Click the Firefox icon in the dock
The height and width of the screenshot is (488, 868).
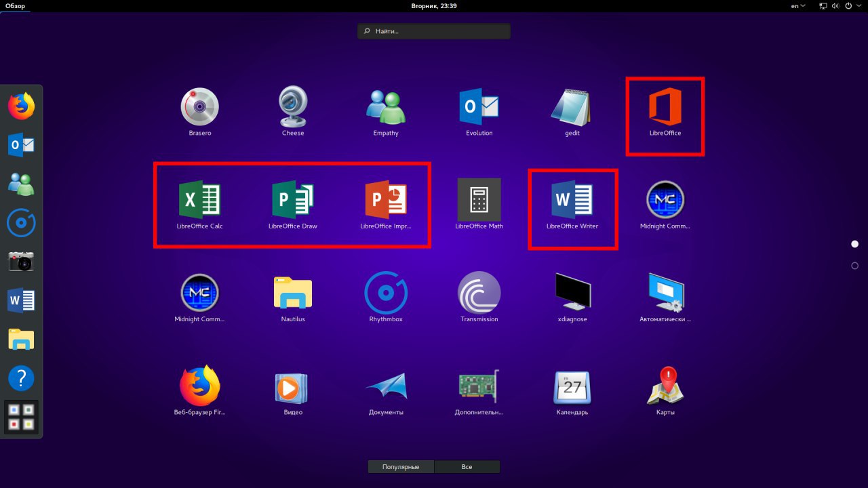point(21,106)
